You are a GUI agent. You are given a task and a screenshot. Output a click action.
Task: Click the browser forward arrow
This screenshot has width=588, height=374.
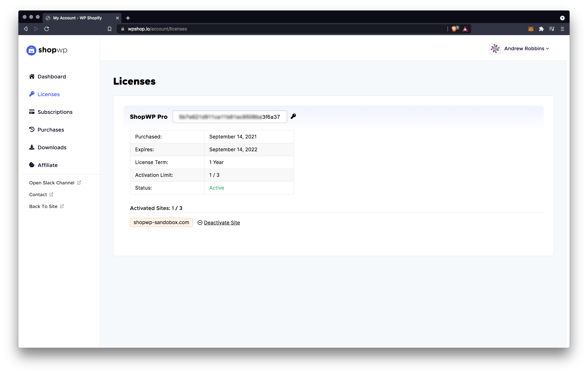coord(36,29)
